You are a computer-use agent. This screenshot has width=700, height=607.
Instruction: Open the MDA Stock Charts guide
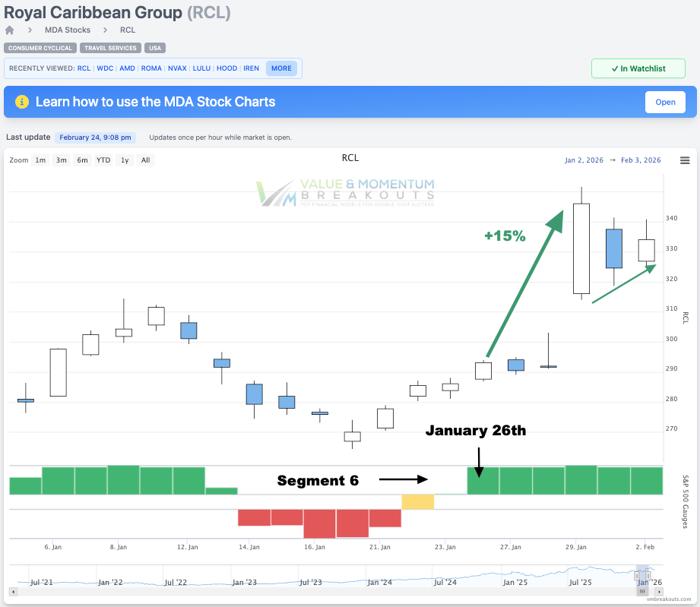click(x=665, y=102)
